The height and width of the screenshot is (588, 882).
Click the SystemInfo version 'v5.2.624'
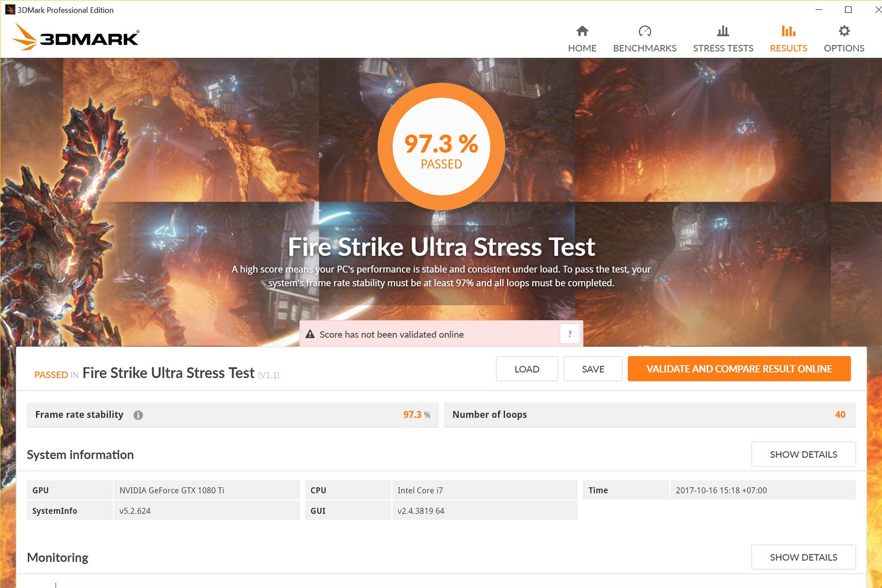point(135,511)
